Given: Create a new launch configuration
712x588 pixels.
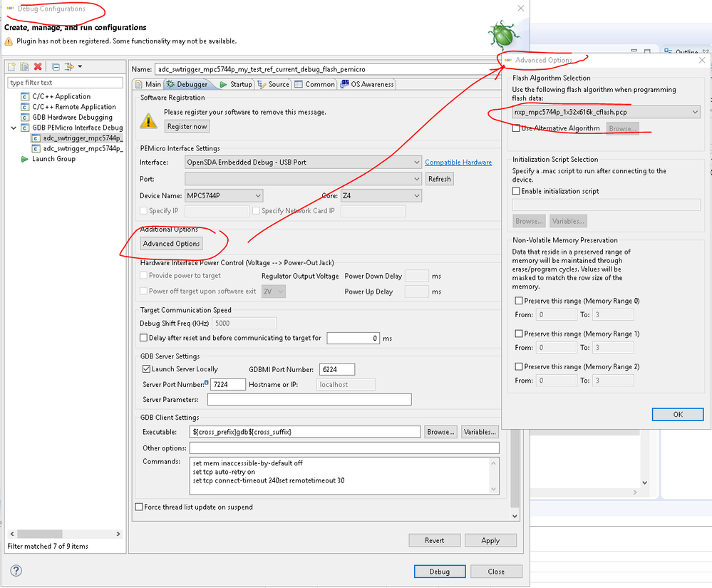Looking at the screenshot, I should click(x=11, y=66).
